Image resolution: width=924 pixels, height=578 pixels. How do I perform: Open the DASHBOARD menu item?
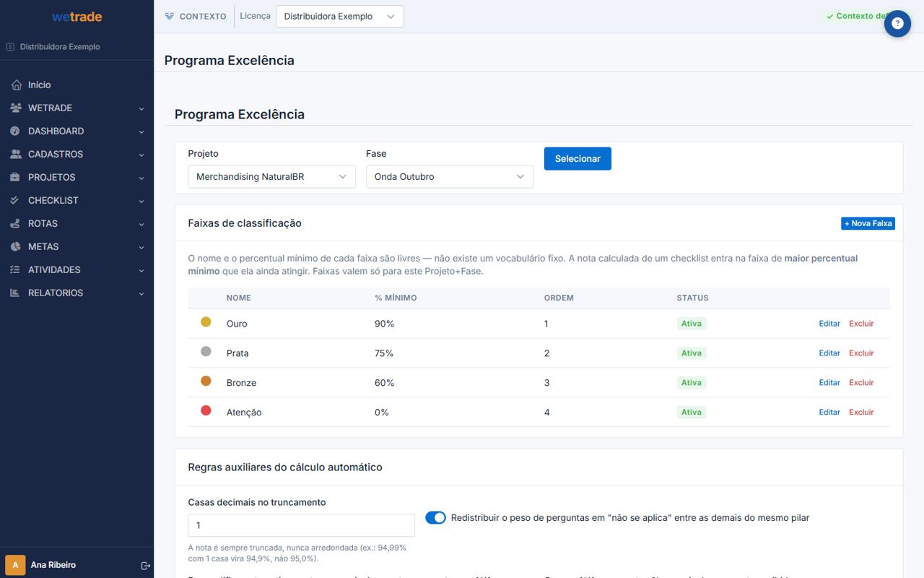point(77,131)
